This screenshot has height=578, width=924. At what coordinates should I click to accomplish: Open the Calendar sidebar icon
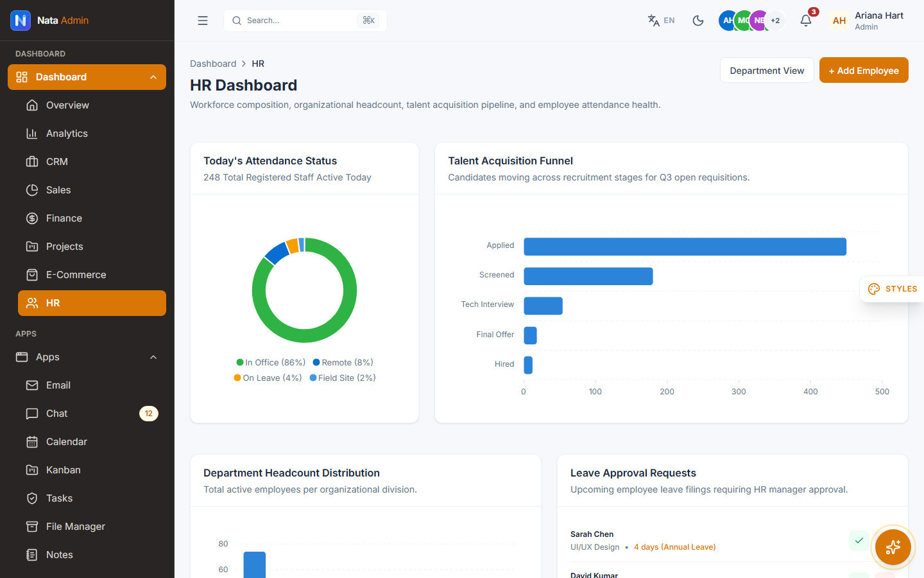pyautogui.click(x=32, y=442)
